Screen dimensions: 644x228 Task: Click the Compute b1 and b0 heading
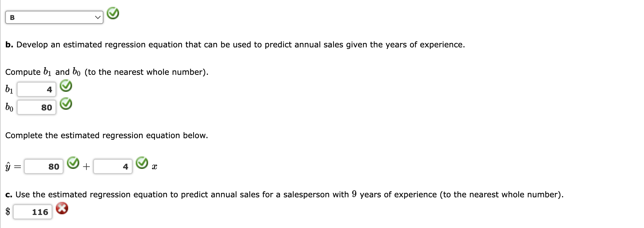pyautogui.click(x=107, y=72)
